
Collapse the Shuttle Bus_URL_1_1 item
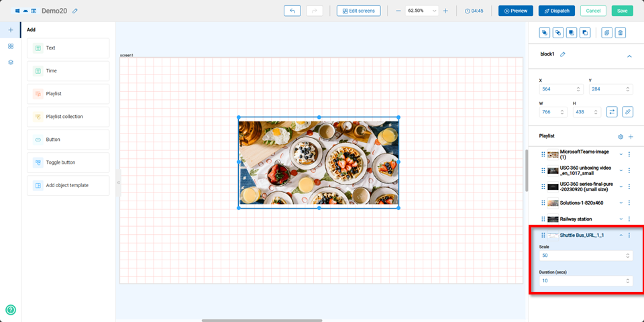pyautogui.click(x=621, y=235)
